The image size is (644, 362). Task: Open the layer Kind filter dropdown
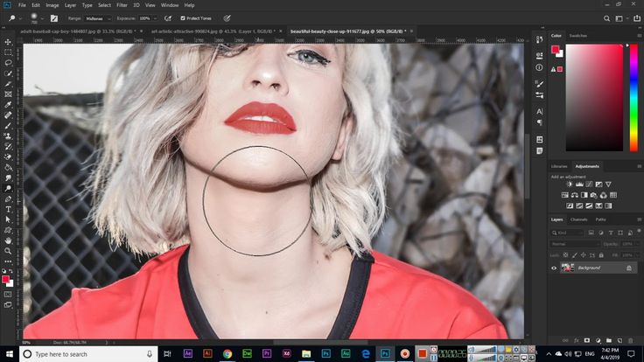click(567, 233)
